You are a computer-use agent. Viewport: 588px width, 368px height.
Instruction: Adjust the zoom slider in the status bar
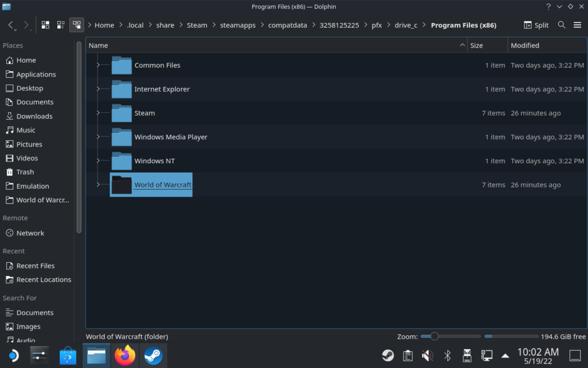pos(434,336)
